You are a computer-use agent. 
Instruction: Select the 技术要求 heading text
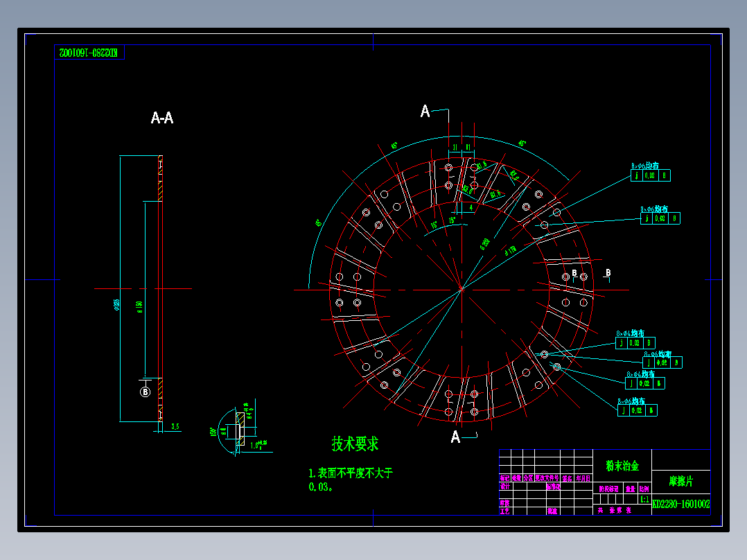[355, 444]
